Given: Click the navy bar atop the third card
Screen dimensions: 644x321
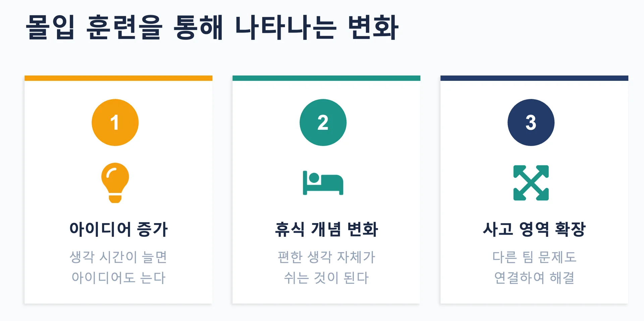Looking at the screenshot, I should [x=534, y=78].
